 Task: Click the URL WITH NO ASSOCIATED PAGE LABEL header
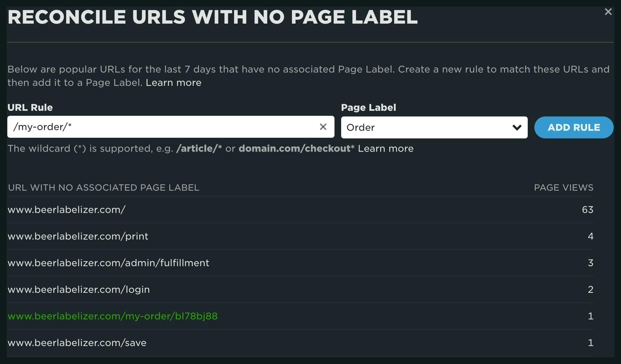[x=104, y=187]
